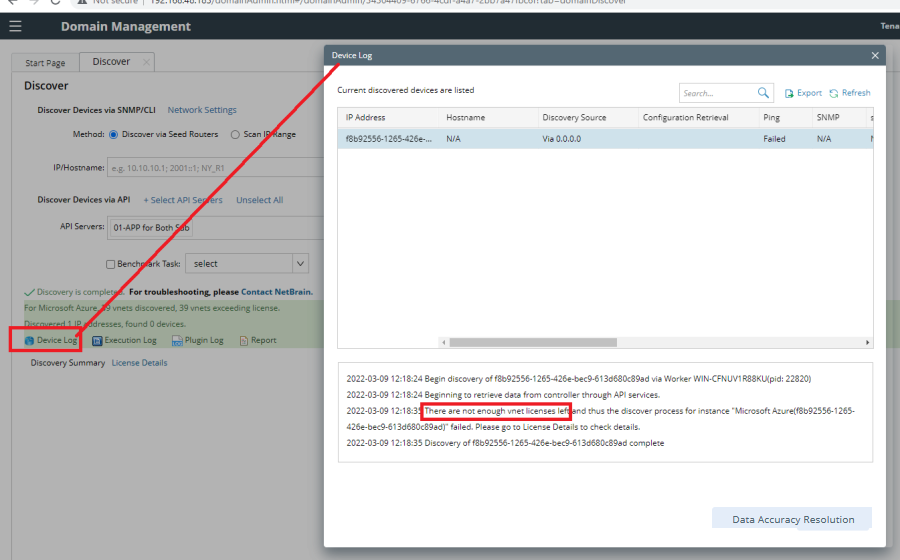
Task: Click the search magnifier icon in Device Log
Action: 763,93
